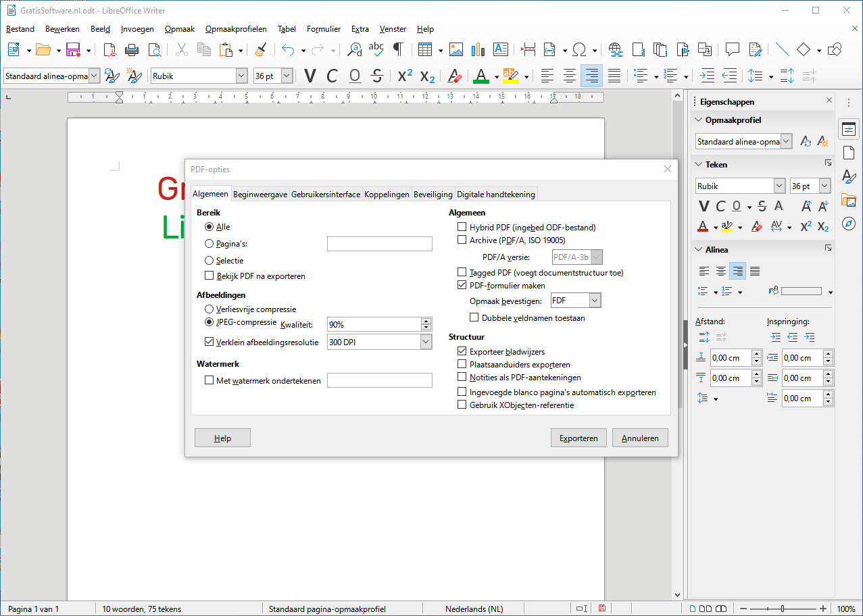Click the Clone Formatting paintbrush icon

coord(260,49)
